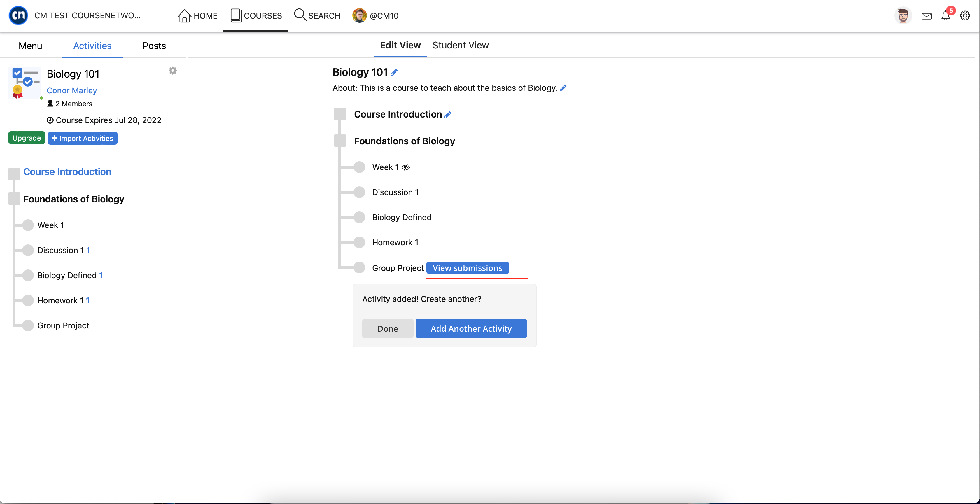Open the user avatar at top right
The height and width of the screenshot is (504, 980).
click(903, 15)
